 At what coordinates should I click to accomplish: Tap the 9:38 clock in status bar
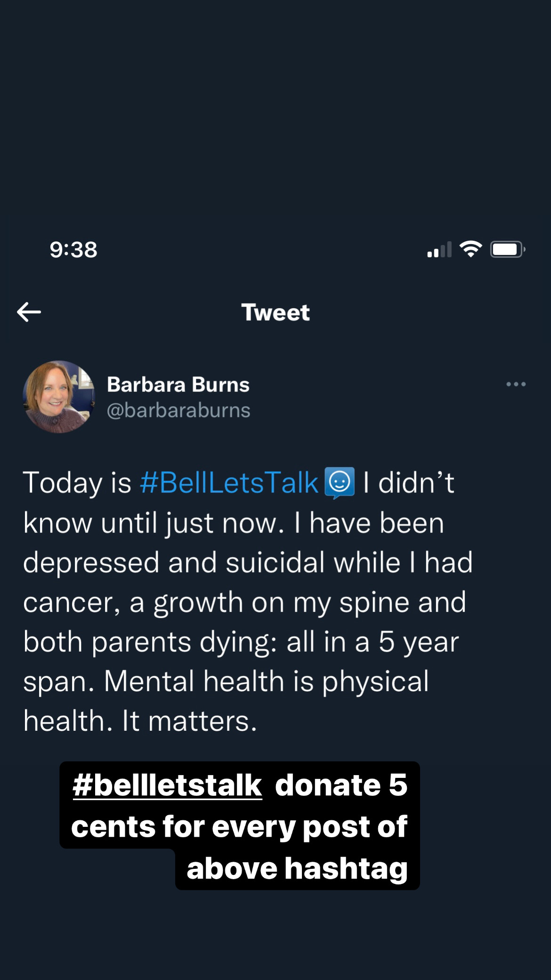pos(73,250)
